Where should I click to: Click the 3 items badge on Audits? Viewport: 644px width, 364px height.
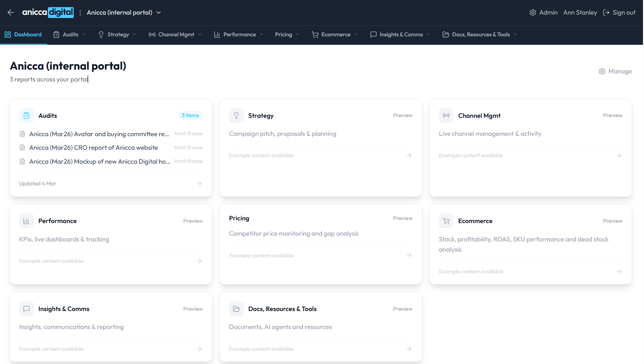tap(190, 115)
